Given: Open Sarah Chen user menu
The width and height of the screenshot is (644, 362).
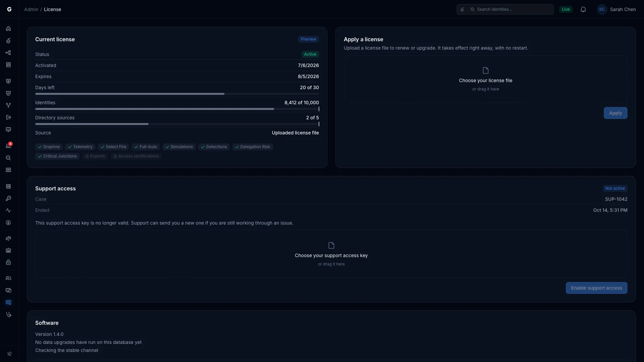Looking at the screenshot, I should pyautogui.click(x=616, y=9).
